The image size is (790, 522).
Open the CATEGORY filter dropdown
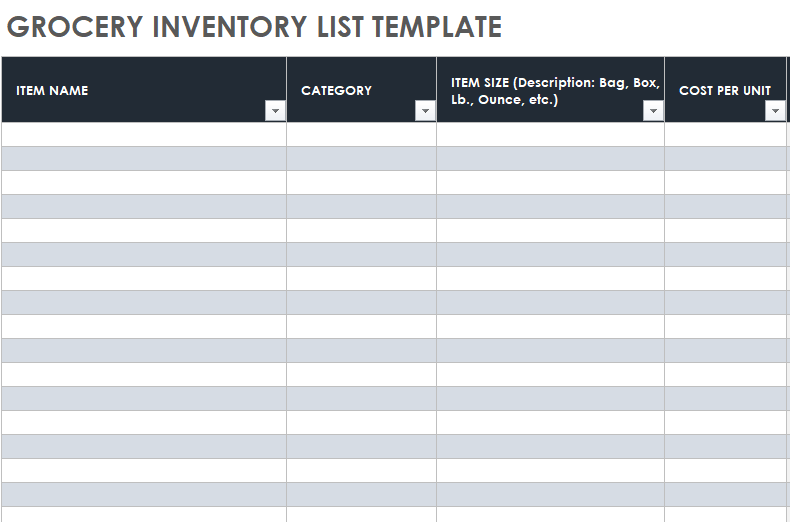pyautogui.click(x=425, y=111)
